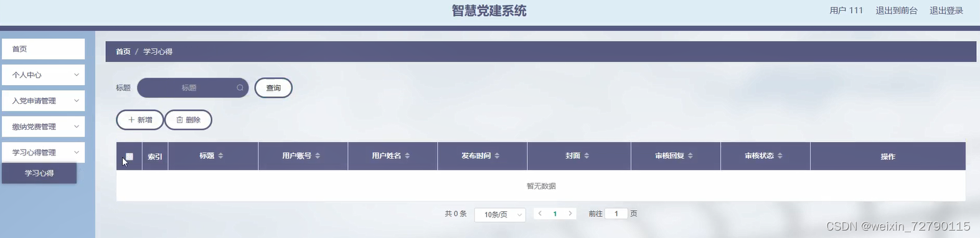
Task: Sort by 审核回复 column arrows
Action: (x=690, y=156)
